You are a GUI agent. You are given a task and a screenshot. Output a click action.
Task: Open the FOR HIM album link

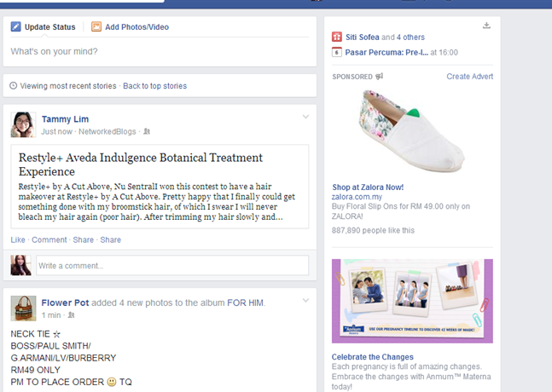click(x=245, y=303)
